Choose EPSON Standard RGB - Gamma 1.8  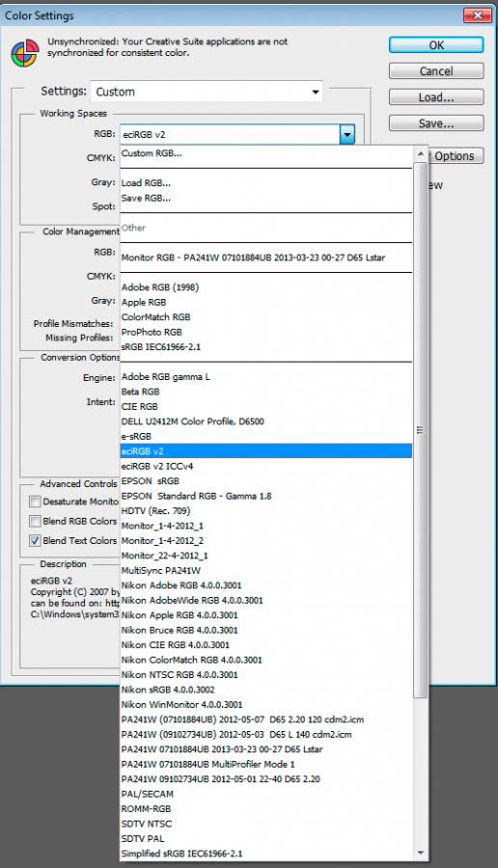coord(266,496)
